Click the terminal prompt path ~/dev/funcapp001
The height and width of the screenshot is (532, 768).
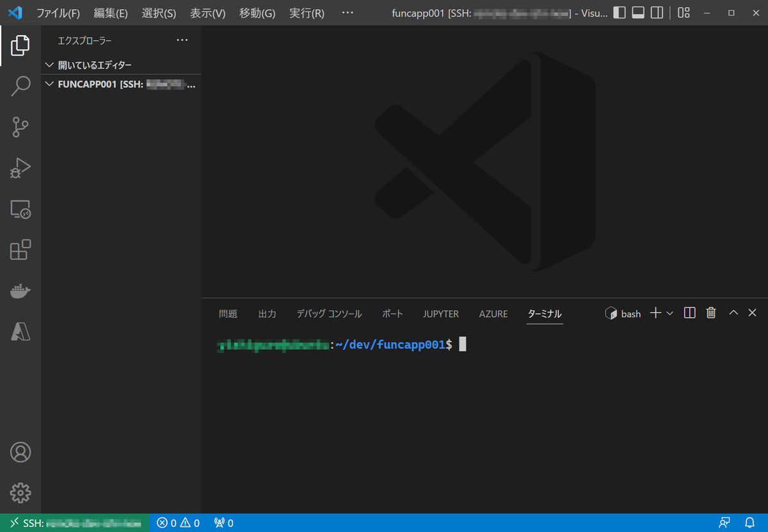390,345
